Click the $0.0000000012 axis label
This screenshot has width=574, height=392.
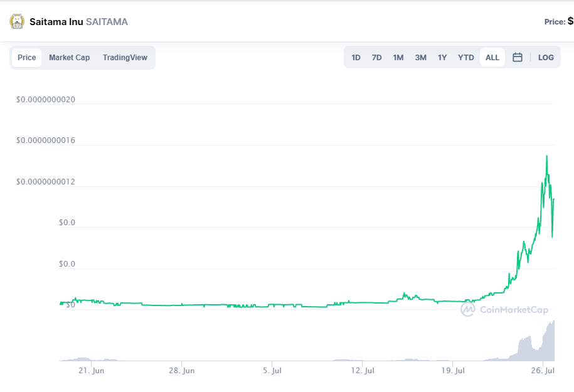(x=46, y=181)
